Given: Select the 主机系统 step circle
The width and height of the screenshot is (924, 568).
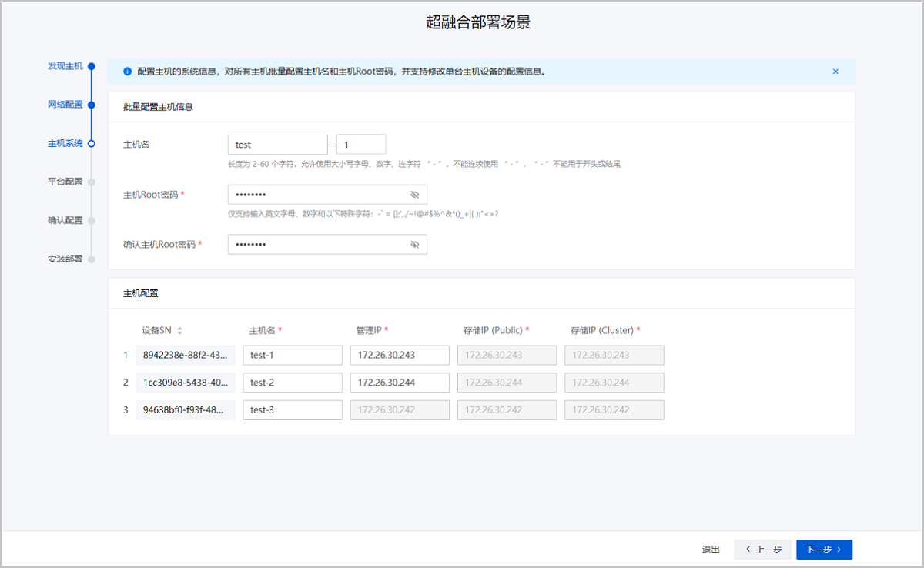Looking at the screenshot, I should [x=91, y=143].
